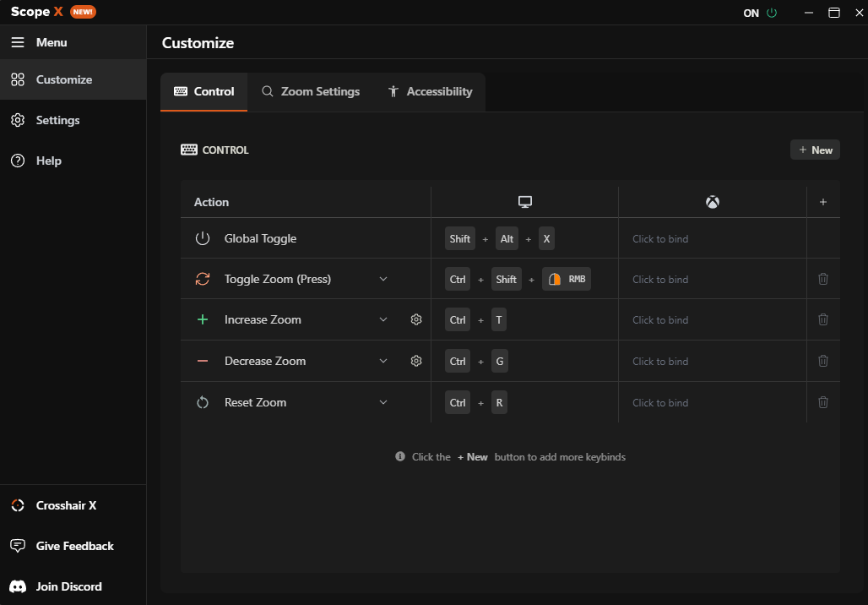Switch to the Zoom Settings tab
Screen dimensions: 868x605
[310, 91]
